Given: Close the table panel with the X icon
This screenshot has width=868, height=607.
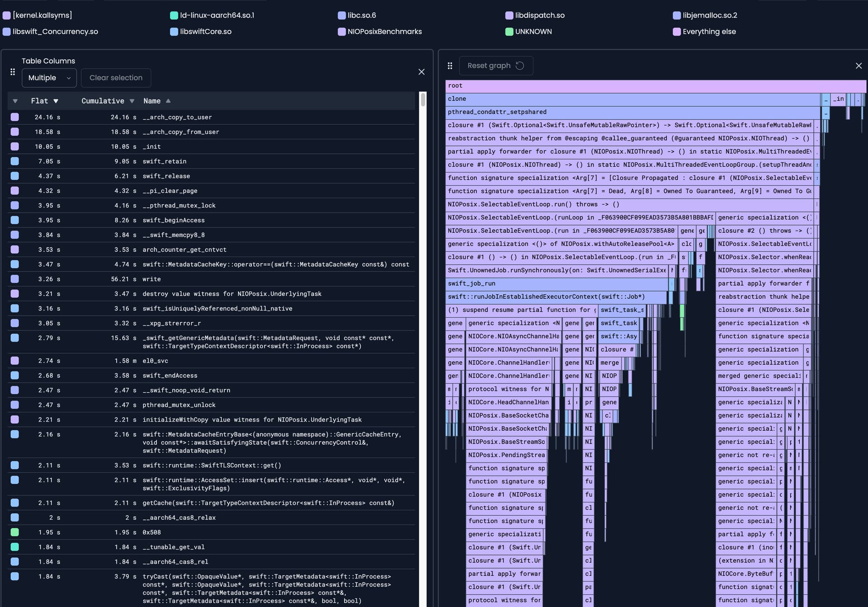Looking at the screenshot, I should 421,72.
